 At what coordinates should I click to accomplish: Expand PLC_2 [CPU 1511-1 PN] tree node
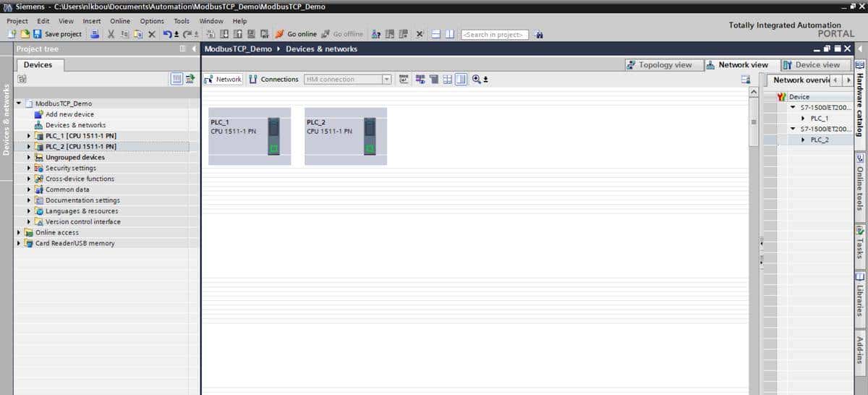click(29, 146)
